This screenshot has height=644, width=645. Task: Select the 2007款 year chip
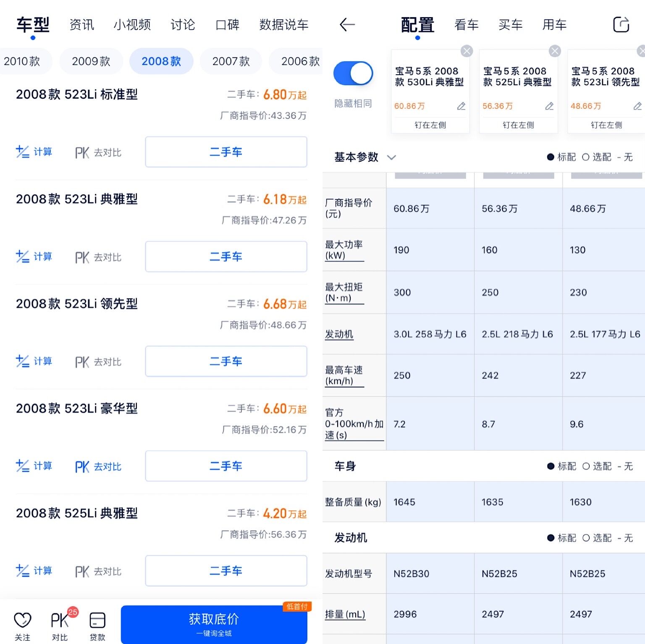coord(231,61)
